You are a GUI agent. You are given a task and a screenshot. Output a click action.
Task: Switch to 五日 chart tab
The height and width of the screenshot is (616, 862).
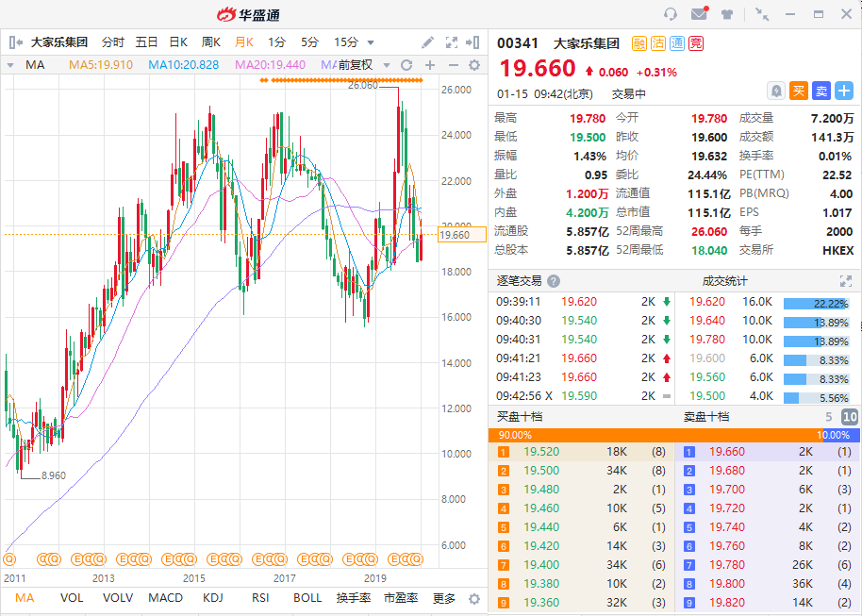tap(146, 42)
